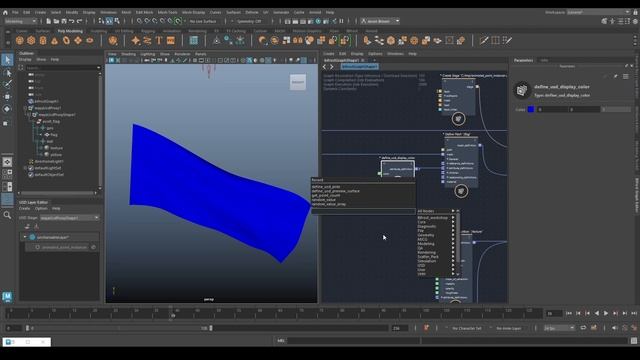Open the Outliner Display menu
The height and width of the screenshot is (360, 640).
pos(25,60)
